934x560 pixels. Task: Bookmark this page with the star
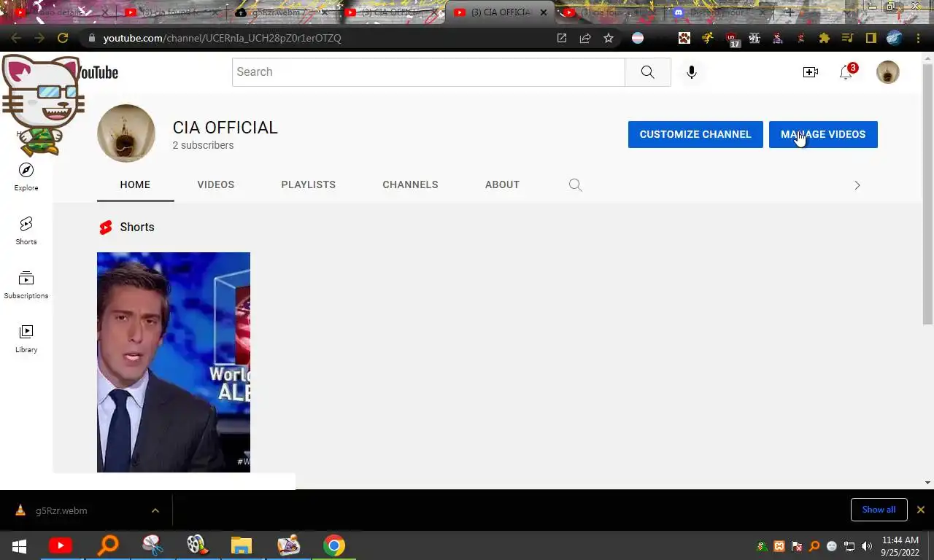[x=609, y=38]
